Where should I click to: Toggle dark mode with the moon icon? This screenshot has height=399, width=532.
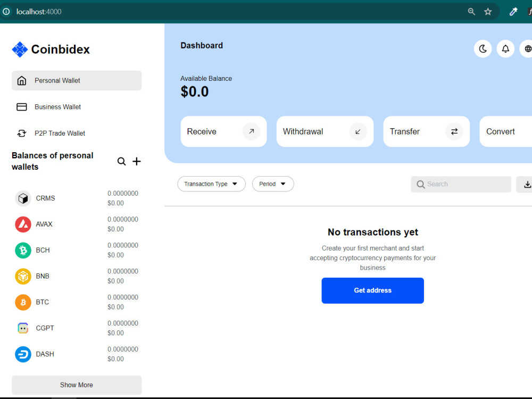pos(483,48)
